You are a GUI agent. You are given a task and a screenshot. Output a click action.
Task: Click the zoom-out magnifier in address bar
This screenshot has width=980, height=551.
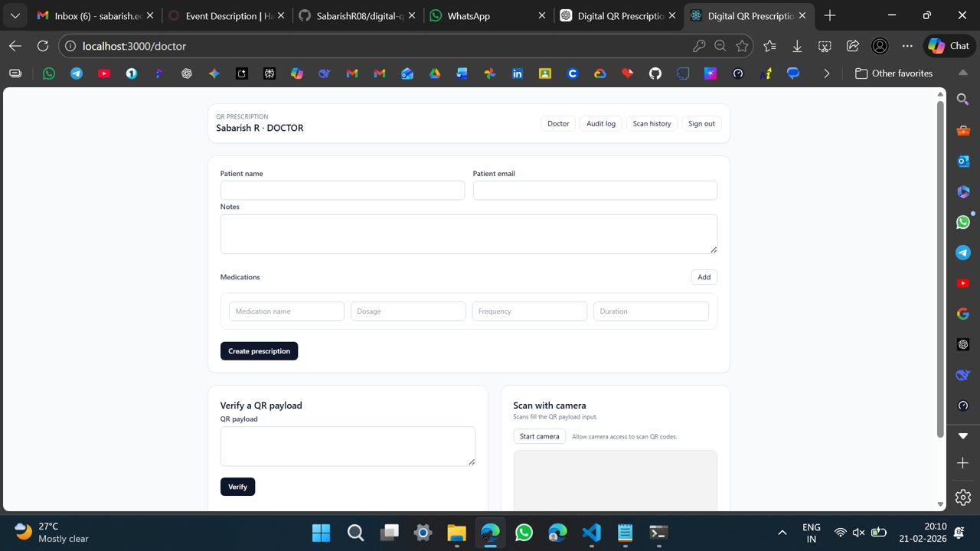[720, 46]
